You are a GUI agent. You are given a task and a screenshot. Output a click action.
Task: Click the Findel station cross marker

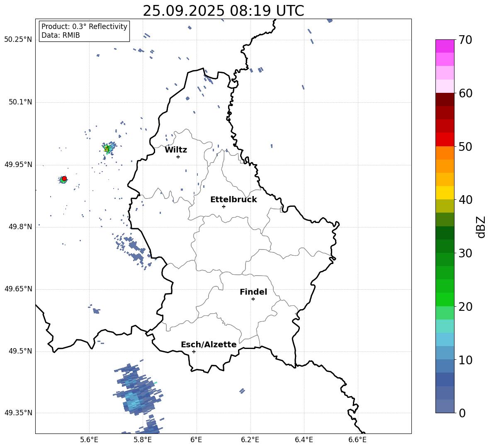pyautogui.click(x=253, y=299)
